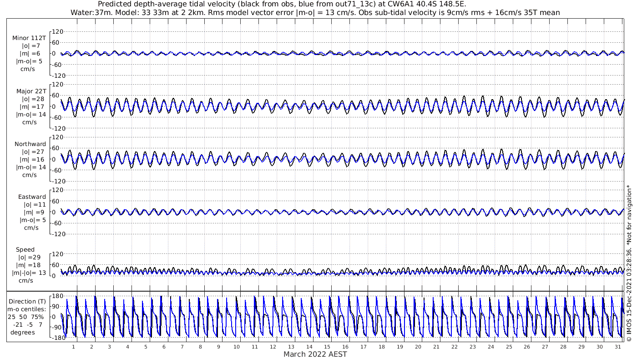The image size is (637, 364).
Task: Select the 'Major 22T' panel label
Action: 30,91
